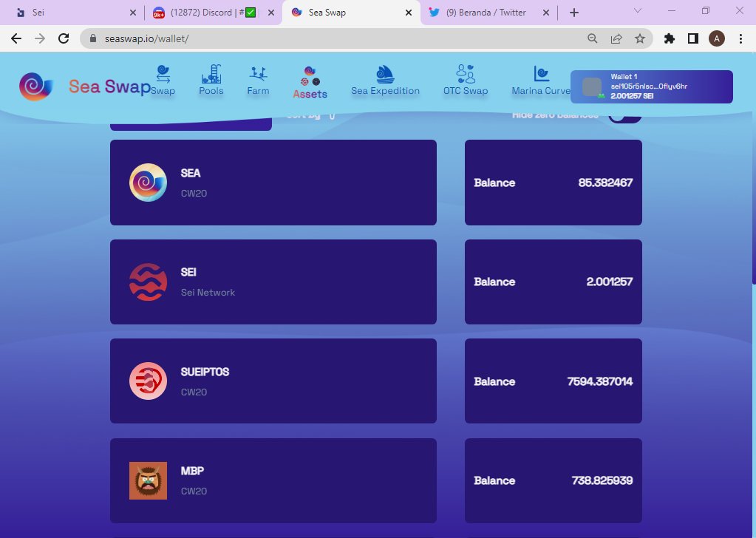Go to Farm via its icon

[259, 73]
